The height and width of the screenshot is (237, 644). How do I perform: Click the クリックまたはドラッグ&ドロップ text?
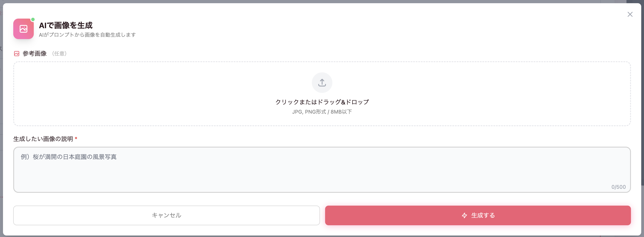(x=322, y=102)
